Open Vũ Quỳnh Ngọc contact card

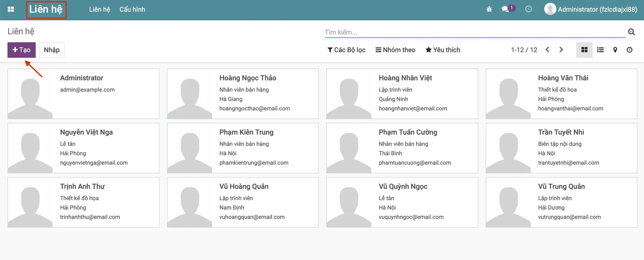click(x=402, y=202)
